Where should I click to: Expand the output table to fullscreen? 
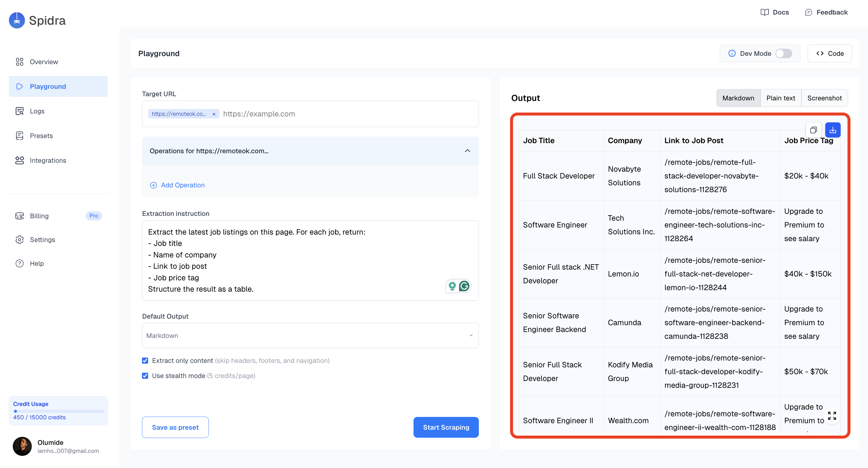pos(832,416)
